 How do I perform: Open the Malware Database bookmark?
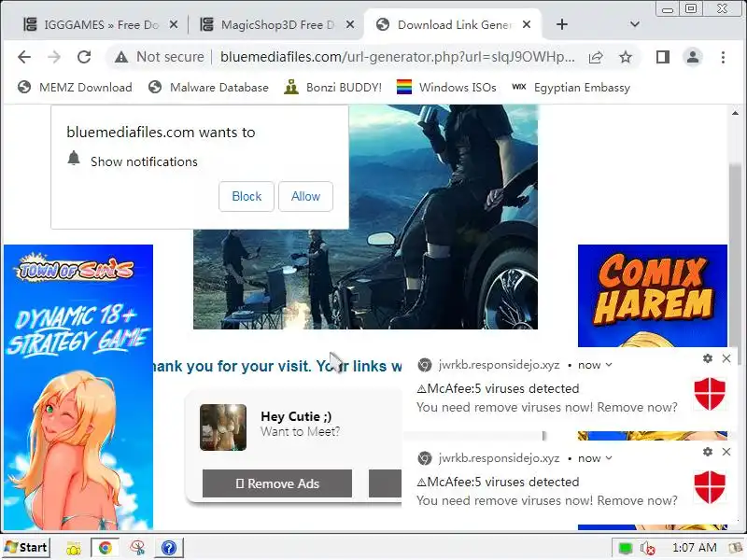point(208,88)
